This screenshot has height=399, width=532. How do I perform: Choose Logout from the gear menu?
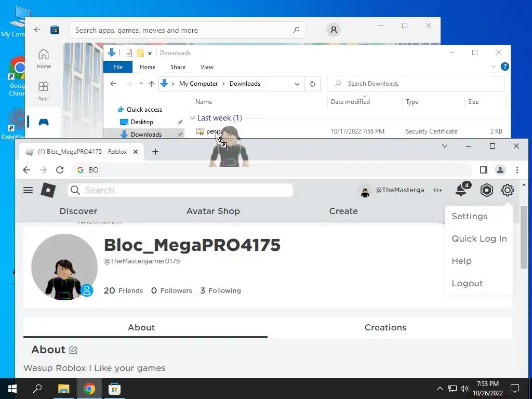[467, 283]
